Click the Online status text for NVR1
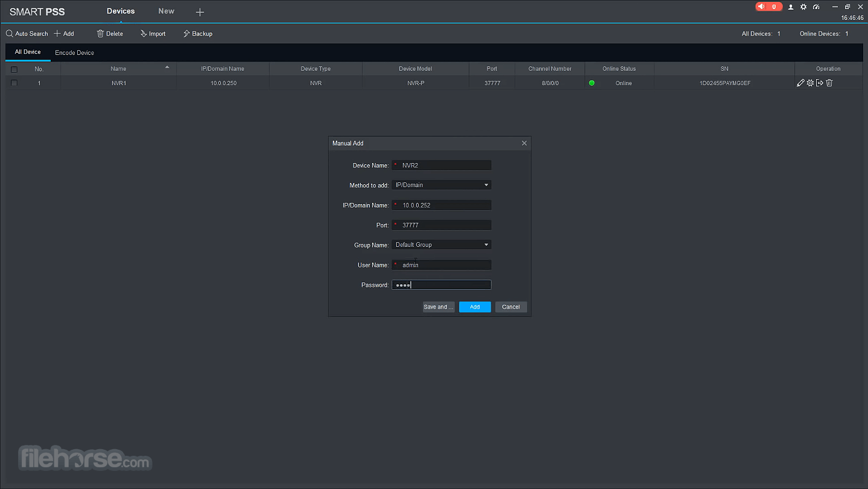 pyautogui.click(x=624, y=83)
